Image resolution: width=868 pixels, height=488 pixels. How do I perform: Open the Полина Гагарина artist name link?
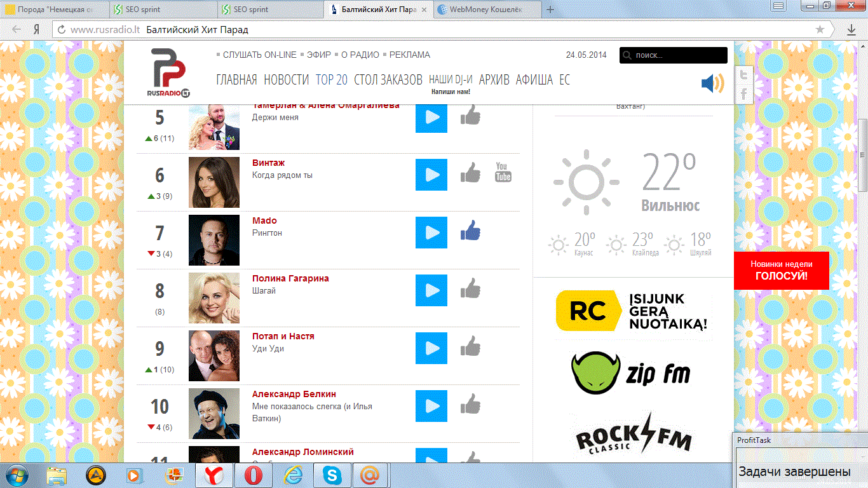(x=290, y=278)
